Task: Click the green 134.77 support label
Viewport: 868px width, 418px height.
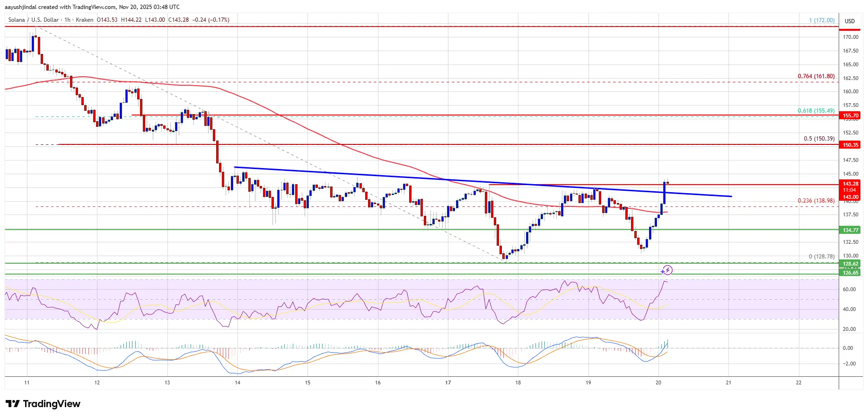Action: click(850, 230)
